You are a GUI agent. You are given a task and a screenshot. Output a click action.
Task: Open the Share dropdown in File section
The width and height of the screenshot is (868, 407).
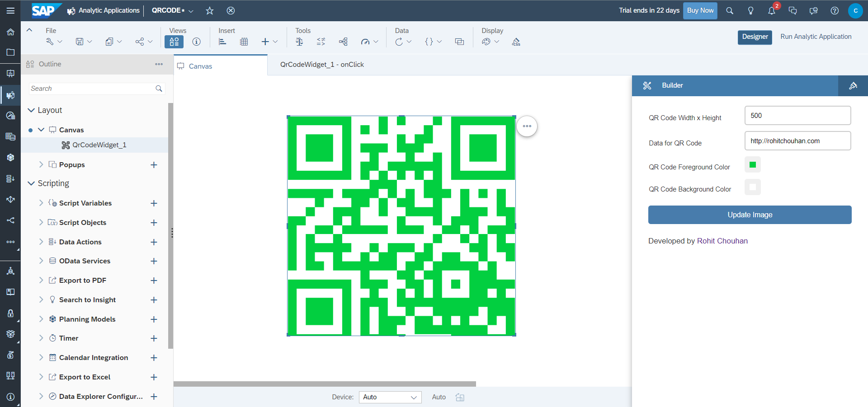pos(144,42)
